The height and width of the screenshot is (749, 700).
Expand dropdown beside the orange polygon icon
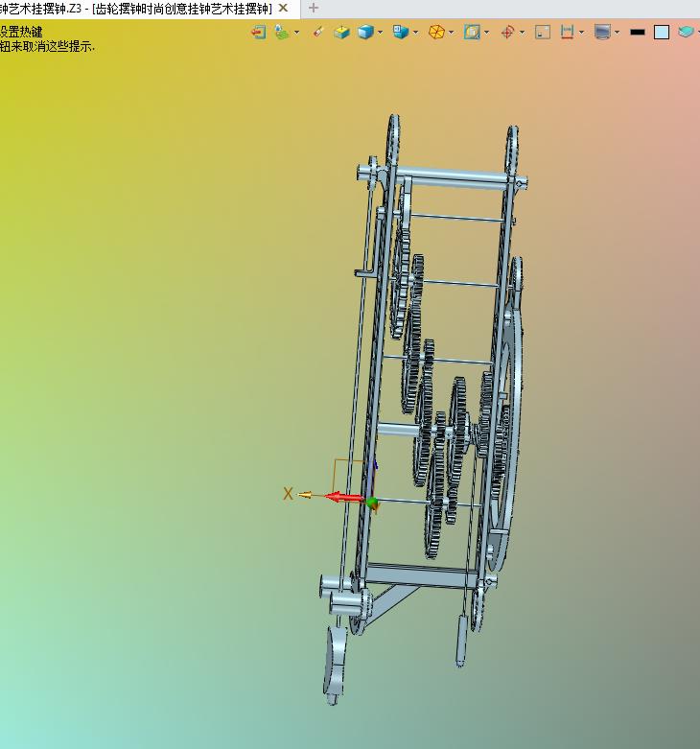point(452,33)
